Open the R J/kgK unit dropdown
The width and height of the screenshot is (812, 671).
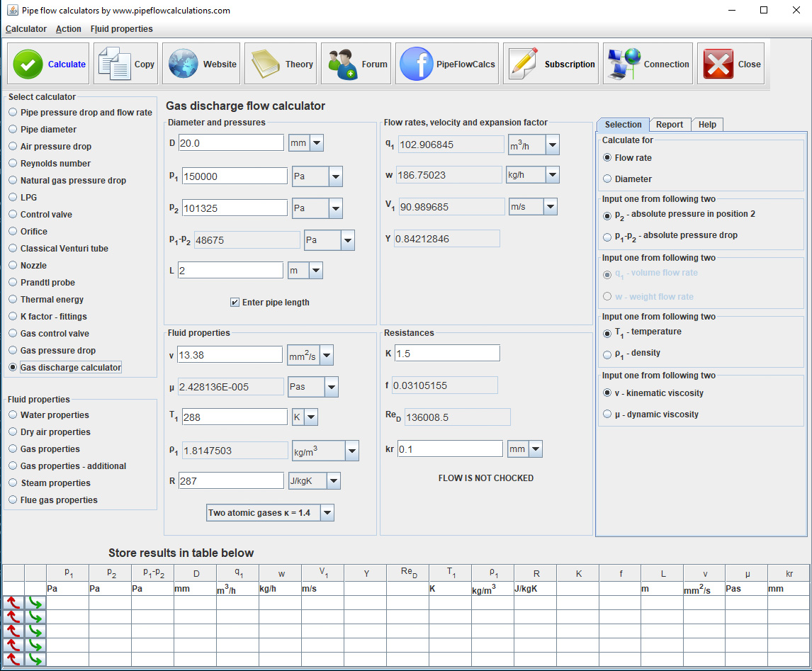[x=334, y=481]
